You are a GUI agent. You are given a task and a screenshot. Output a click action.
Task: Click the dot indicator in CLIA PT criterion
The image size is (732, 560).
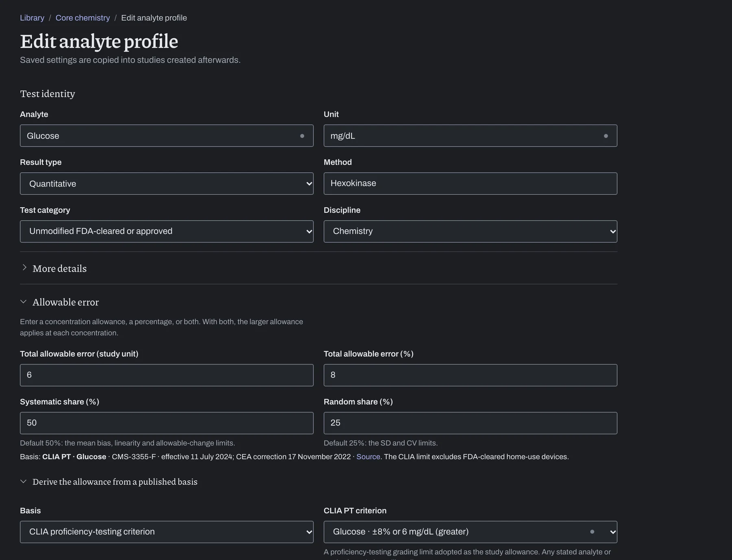(x=592, y=532)
